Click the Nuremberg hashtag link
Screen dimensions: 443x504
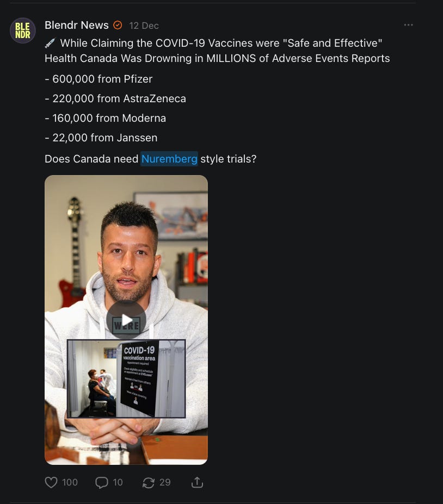169,159
